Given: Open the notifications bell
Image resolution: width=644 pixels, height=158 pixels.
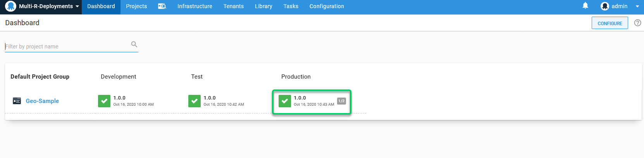Looking at the screenshot, I should [585, 6].
